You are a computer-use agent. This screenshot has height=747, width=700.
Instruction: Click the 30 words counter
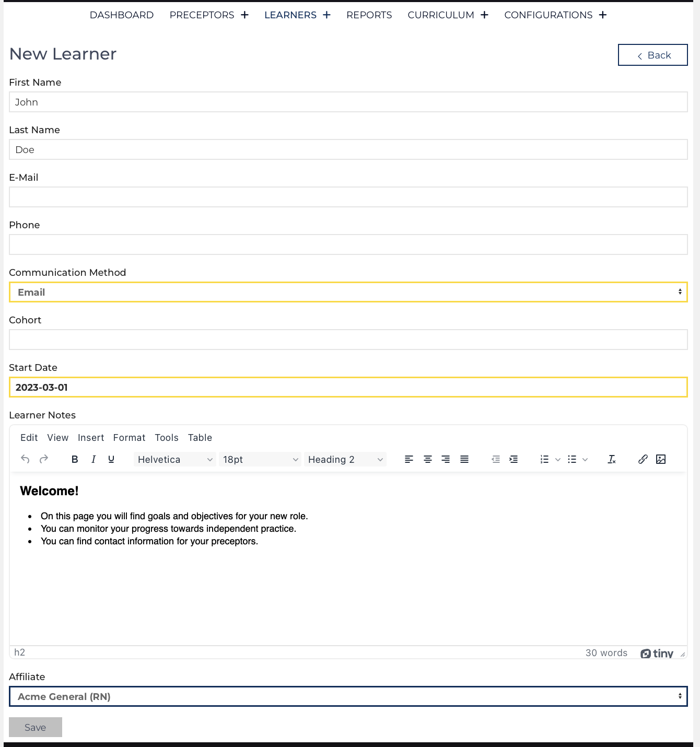pyautogui.click(x=606, y=653)
